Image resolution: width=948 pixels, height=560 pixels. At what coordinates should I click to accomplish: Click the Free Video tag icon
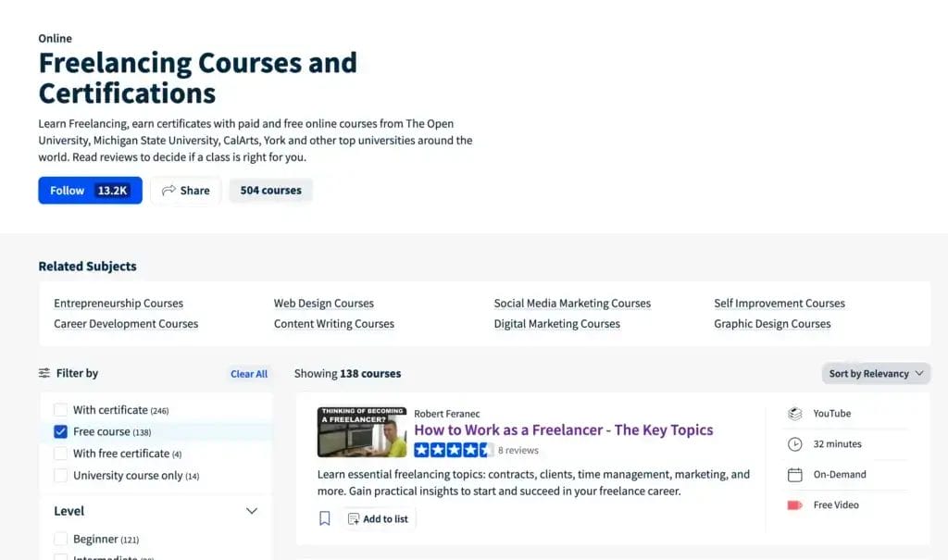point(794,504)
